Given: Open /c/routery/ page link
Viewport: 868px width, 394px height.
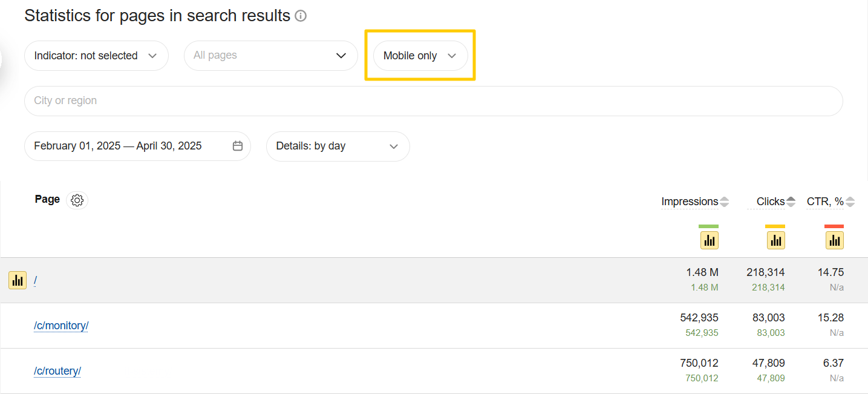Looking at the screenshot, I should coord(57,371).
